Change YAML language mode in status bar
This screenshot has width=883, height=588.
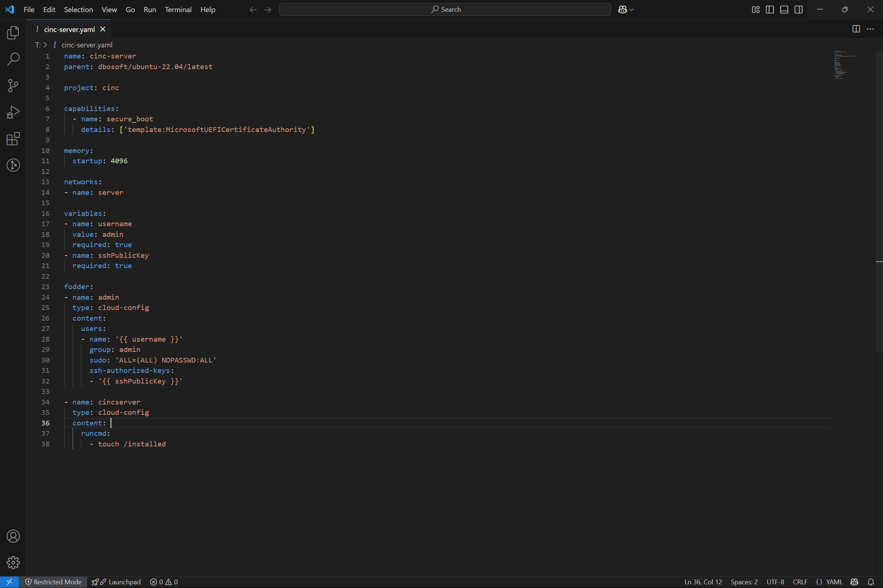(834, 582)
